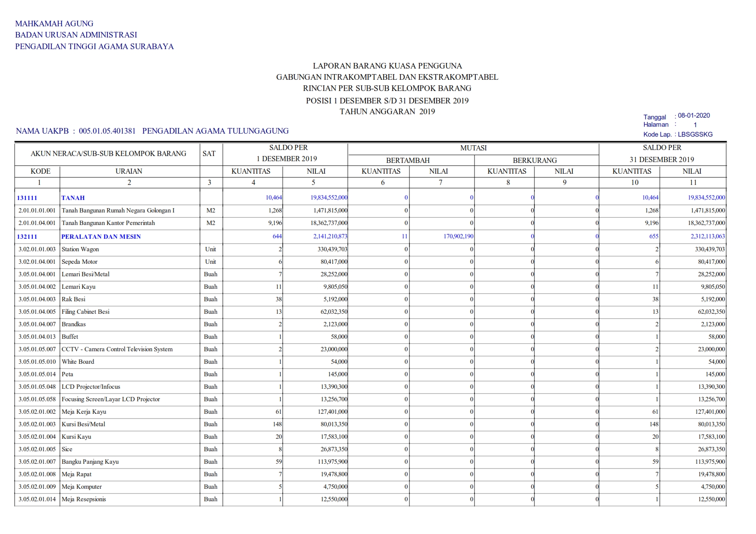
Task: Click the URAIAN column header
Action: pyautogui.click(x=129, y=171)
